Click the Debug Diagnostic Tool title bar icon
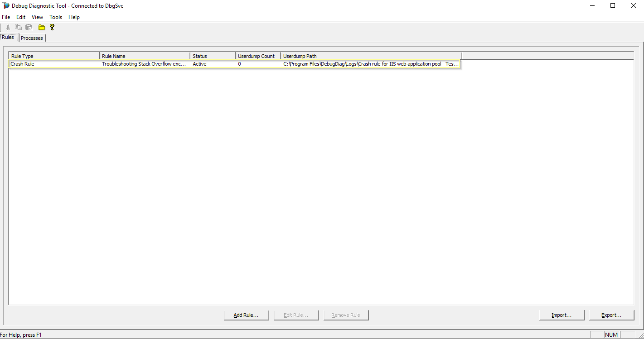 (5, 5)
